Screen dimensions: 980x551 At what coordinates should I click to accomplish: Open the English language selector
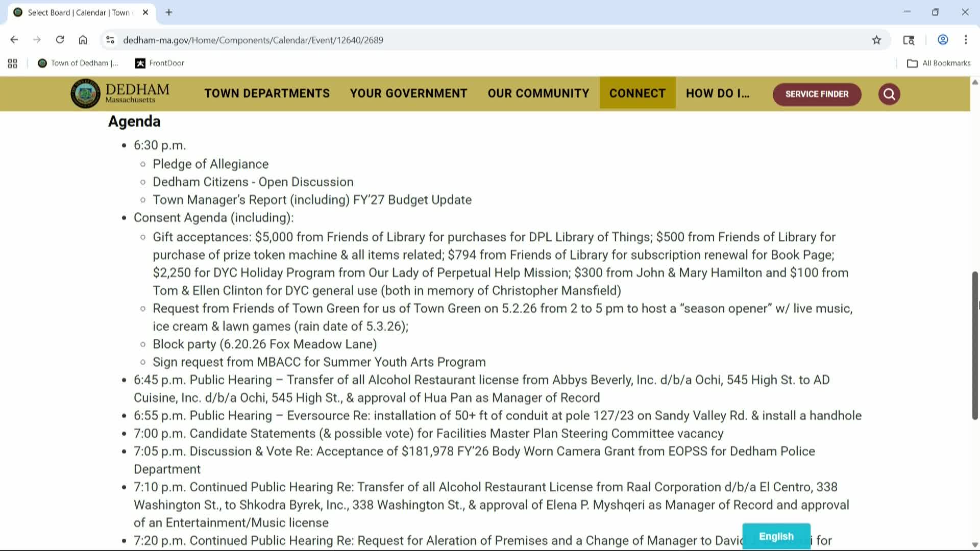click(776, 536)
